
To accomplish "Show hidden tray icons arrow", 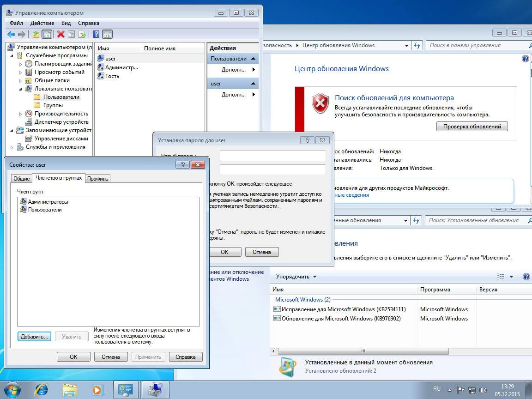I will coord(449,390).
